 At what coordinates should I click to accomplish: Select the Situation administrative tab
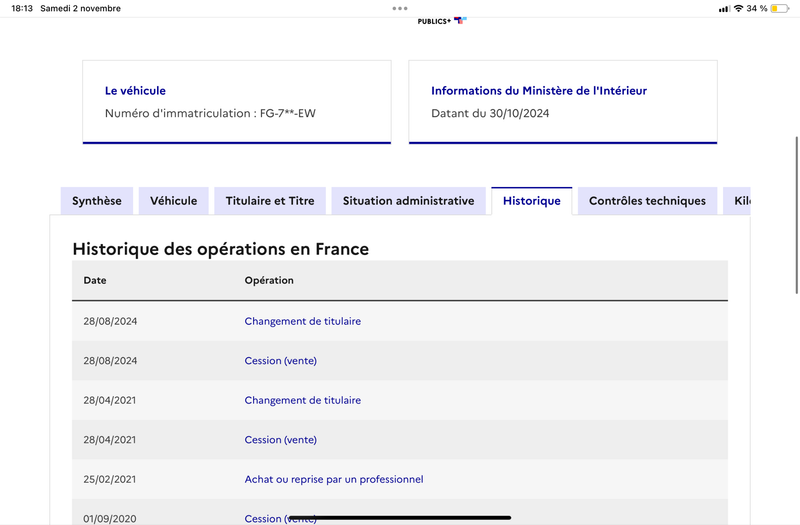(409, 201)
